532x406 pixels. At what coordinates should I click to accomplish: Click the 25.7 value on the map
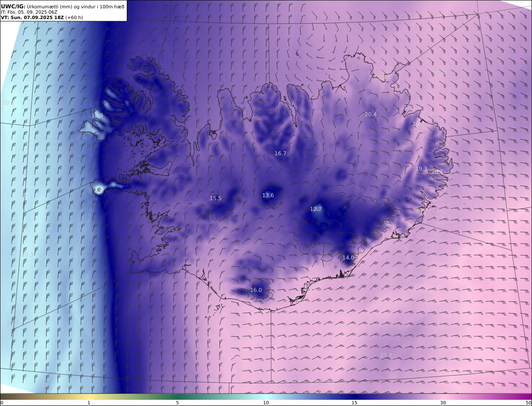click(386, 355)
